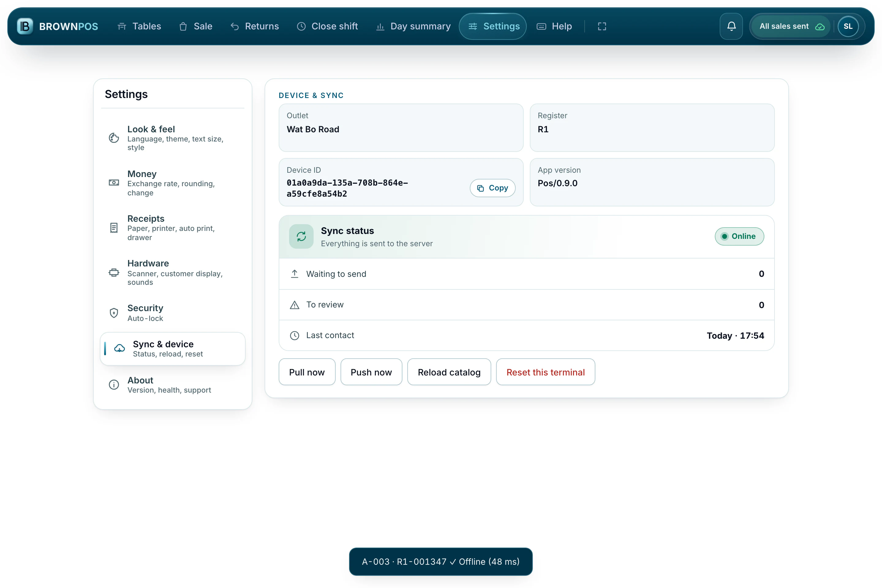This screenshot has height=588, width=882.
Task: Click Reload catalog button
Action: 449,372
